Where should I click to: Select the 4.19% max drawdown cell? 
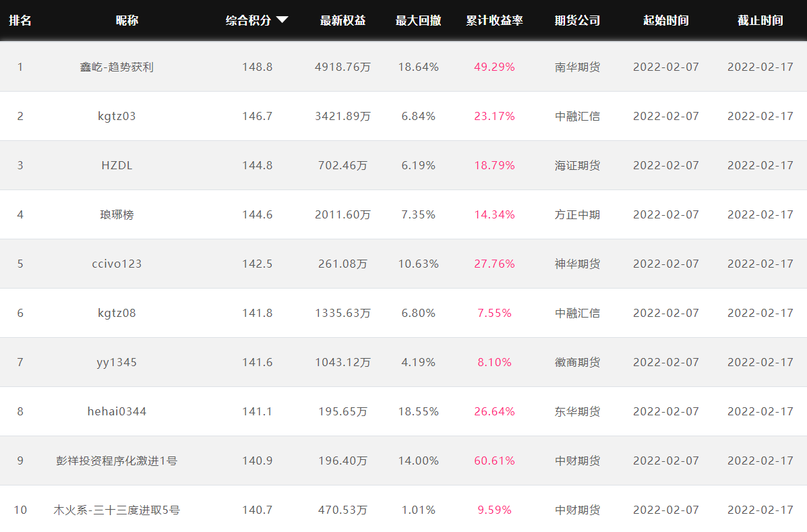419,362
